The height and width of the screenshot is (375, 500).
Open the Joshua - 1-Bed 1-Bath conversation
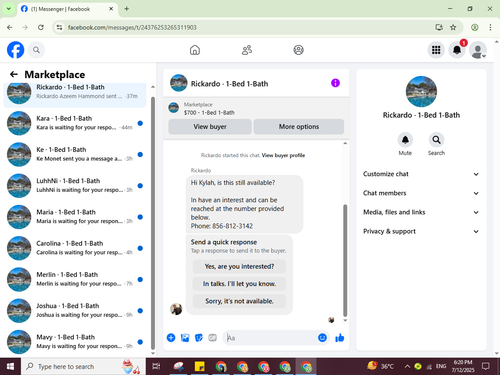click(x=75, y=310)
